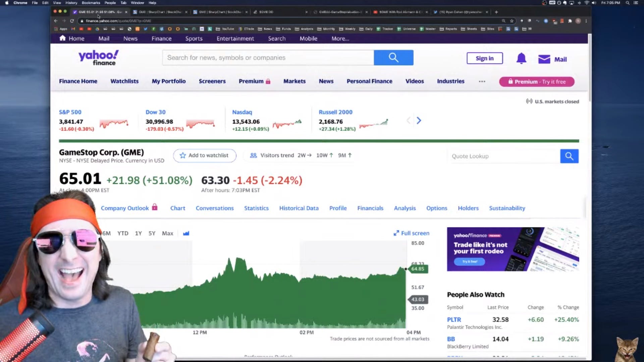Open the Chrome History menu
The image size is (644, 362).
tap(71, 3)
